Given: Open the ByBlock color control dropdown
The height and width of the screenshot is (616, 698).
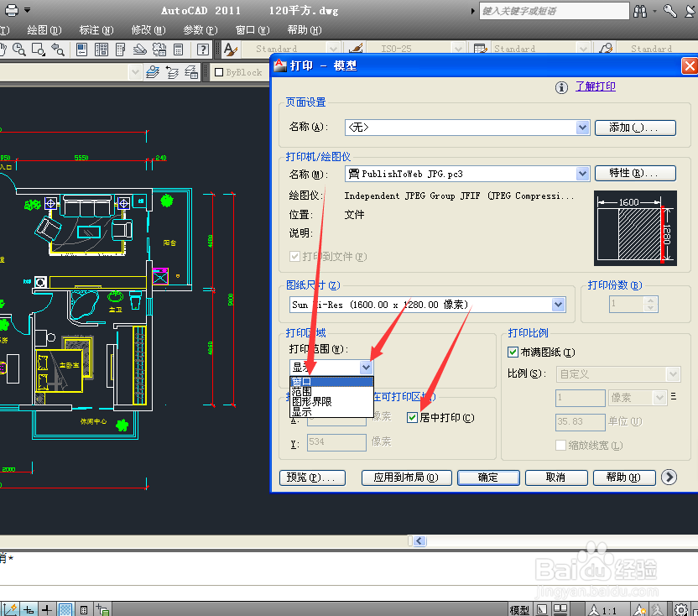Looking at the screenshot, I should [239, 71].
